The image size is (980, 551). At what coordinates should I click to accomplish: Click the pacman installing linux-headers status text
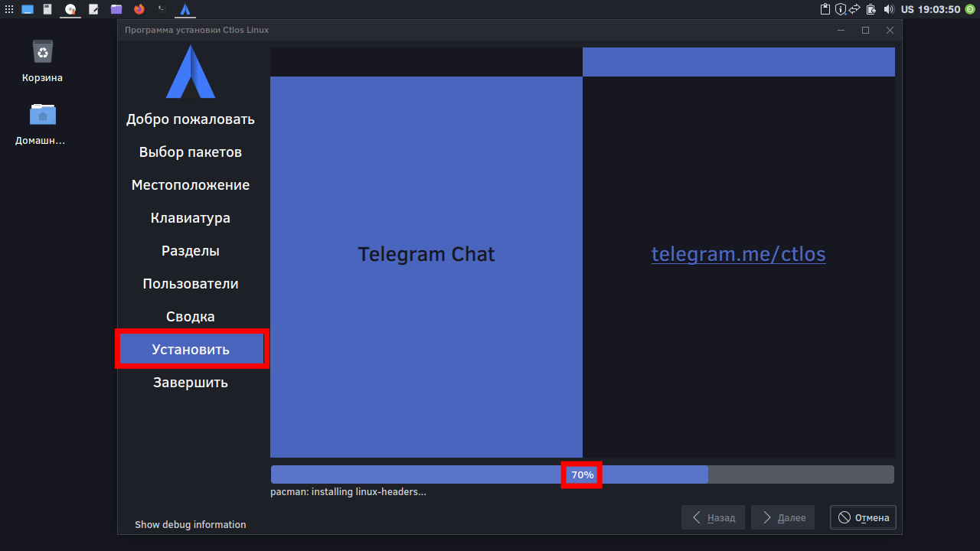(x=348, y=492)
